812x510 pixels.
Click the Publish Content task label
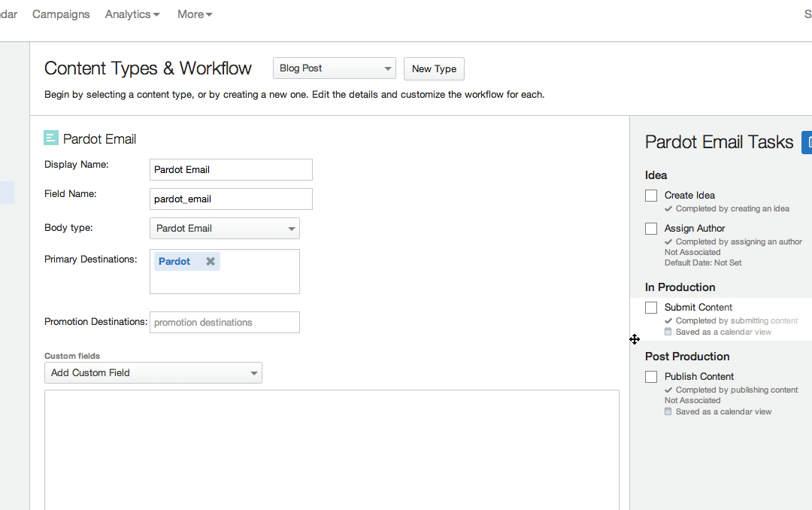699,377
